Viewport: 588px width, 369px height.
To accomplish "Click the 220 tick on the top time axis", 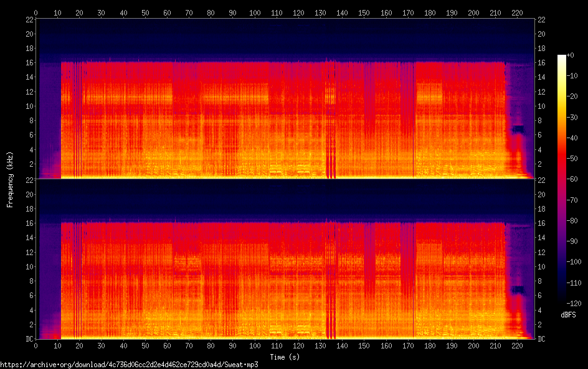I will pos(518,12).
